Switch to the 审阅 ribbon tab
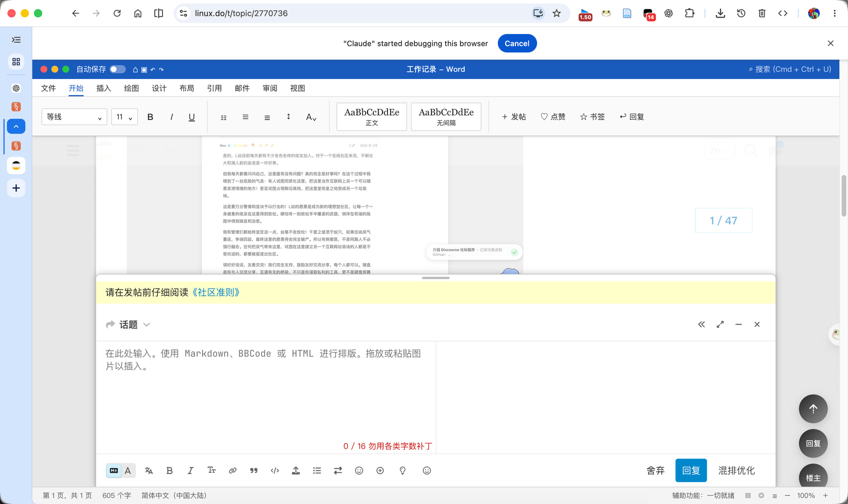Screen dimensions: 848x504 270,88
